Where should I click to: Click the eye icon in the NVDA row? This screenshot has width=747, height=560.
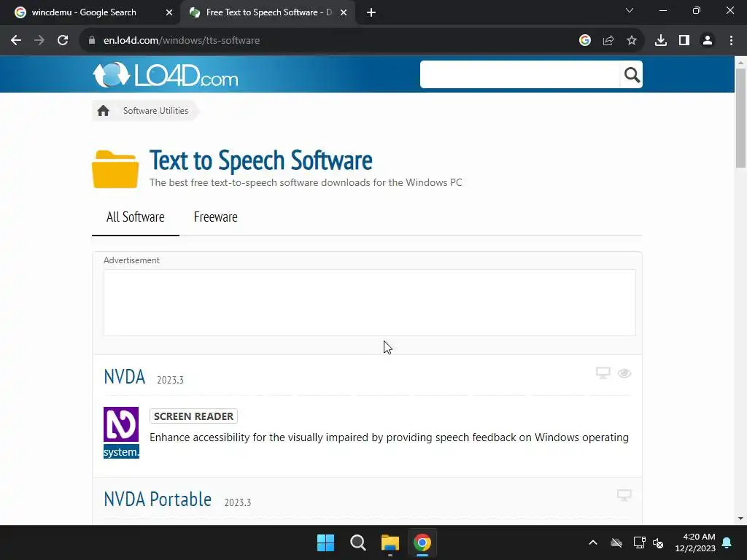pyautogui.click(x=624, y=373)
